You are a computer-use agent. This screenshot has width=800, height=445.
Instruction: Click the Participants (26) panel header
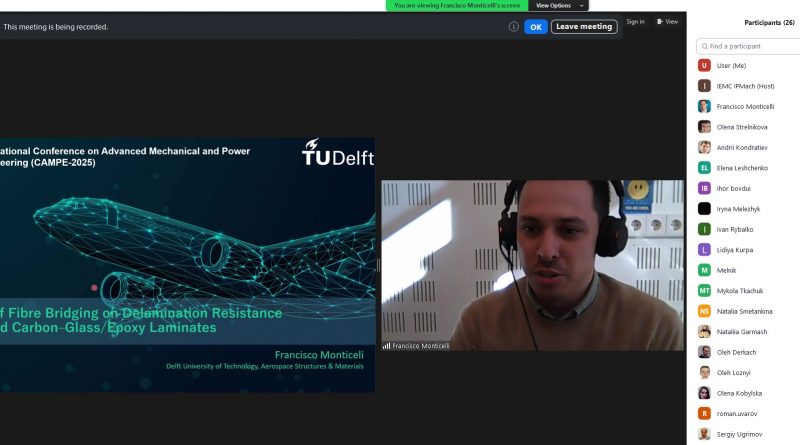pos(769,22)
